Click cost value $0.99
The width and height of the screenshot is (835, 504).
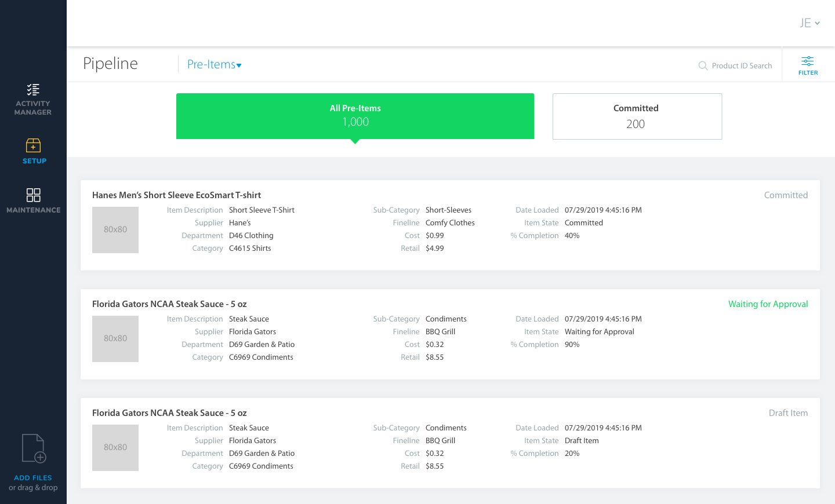click(435, 236)
